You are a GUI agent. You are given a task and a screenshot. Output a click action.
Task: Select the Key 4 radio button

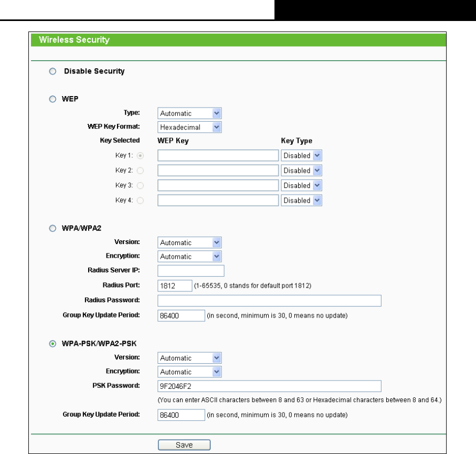tap(140, 200)
